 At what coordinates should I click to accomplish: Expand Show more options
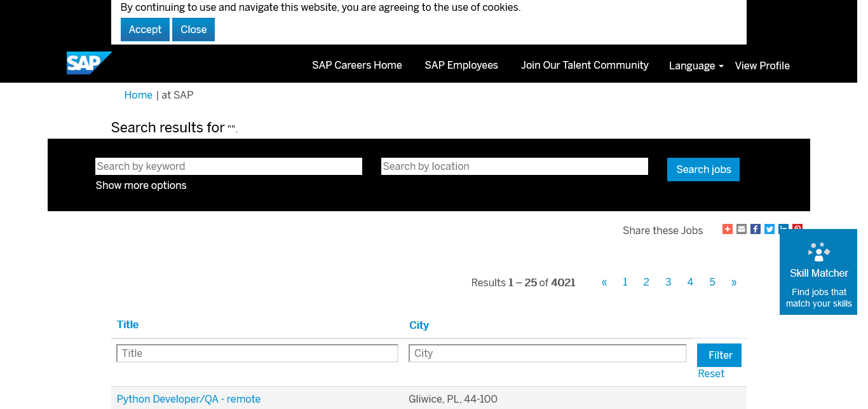141,185
